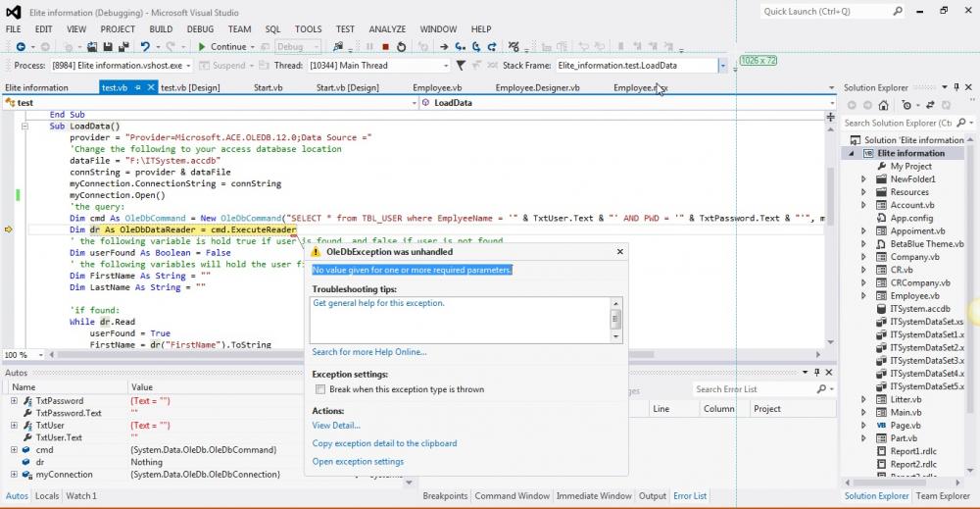Click Search for more Help Online link
Viewport: 980px width, 509px height.
tap(369, 352)
